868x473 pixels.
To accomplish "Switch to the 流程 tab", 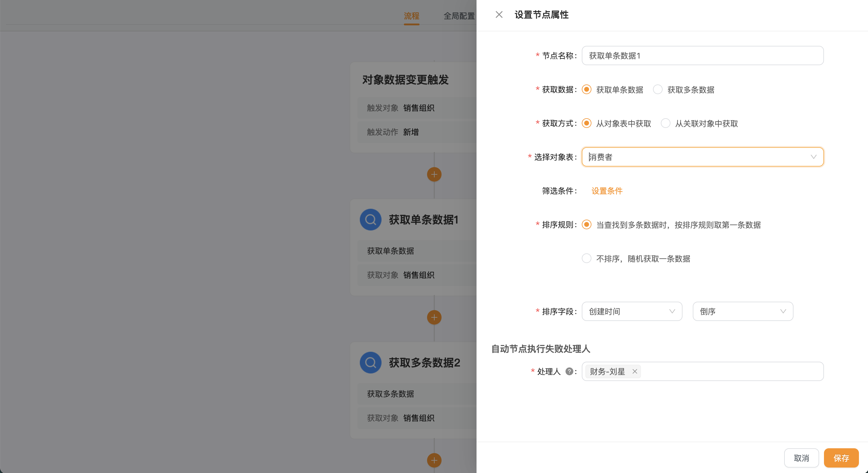I will pyautogui.click(x=411, y=16).
